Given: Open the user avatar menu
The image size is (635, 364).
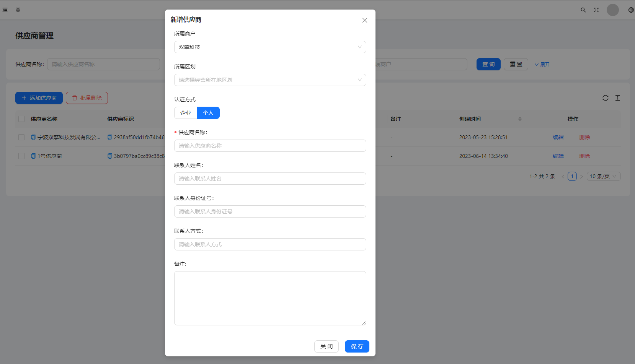Looking at the screenshot, I should point(613,10).
